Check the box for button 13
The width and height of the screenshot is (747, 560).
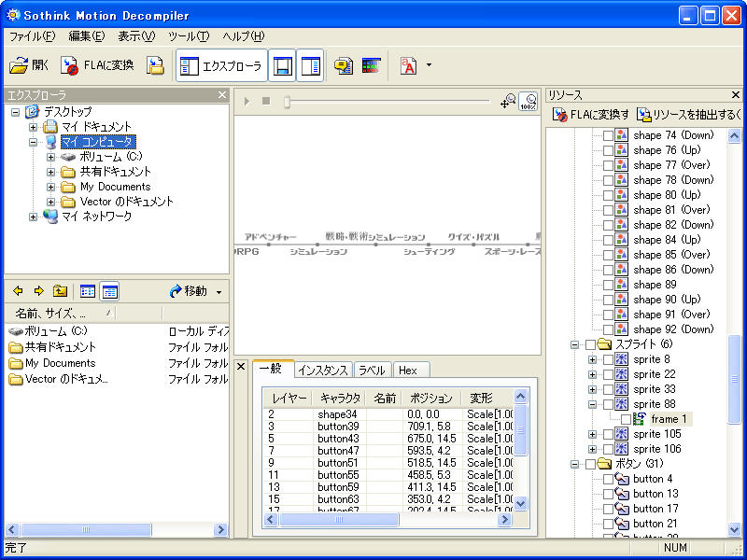point(608,494)
